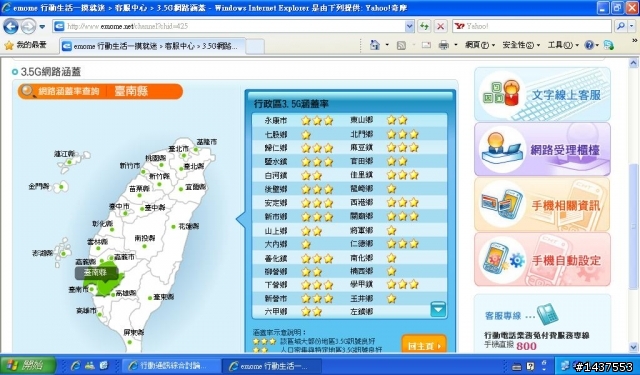
Task: Select 金門縣 on the map
Action: [x=39, y=186]
